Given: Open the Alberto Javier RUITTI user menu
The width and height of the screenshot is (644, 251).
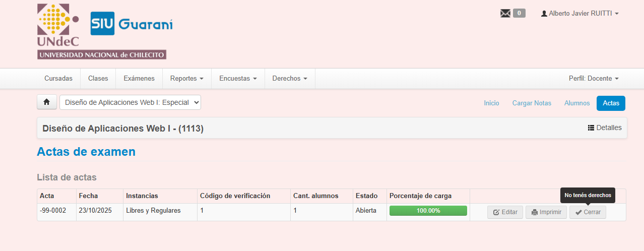Looking at the screenshot, I should coord(579,14).
